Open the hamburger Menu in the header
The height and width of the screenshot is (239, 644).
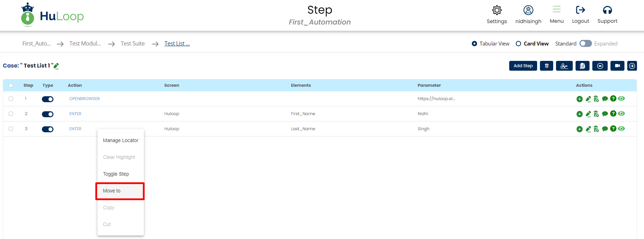[x=556, y=10]
